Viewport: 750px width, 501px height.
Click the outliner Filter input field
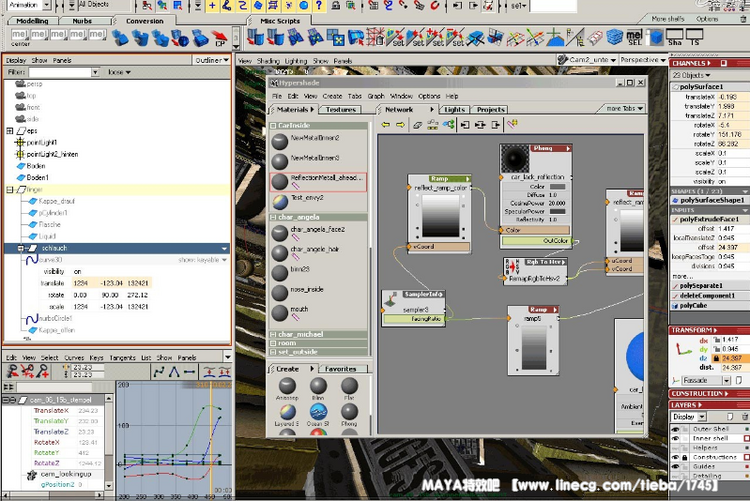tap(60, 72)
